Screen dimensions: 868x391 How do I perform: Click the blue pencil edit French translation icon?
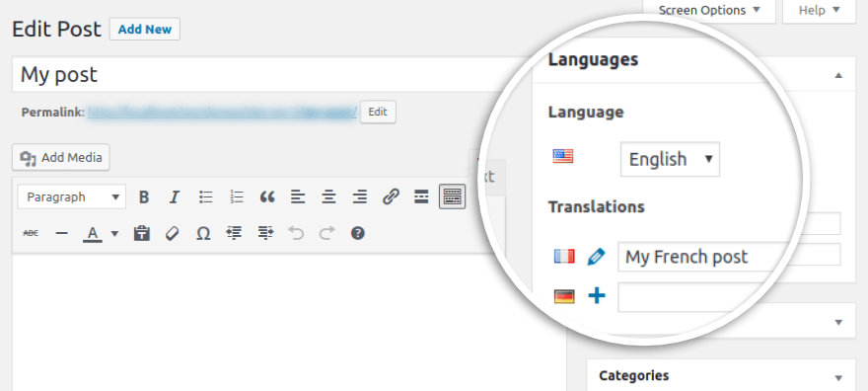point(596,257)
